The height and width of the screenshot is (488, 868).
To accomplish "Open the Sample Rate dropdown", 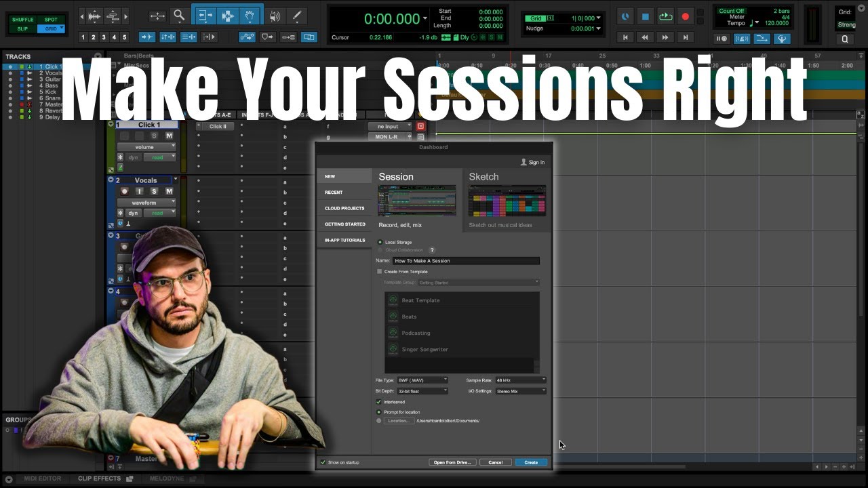I will click(x=520, y=380).
